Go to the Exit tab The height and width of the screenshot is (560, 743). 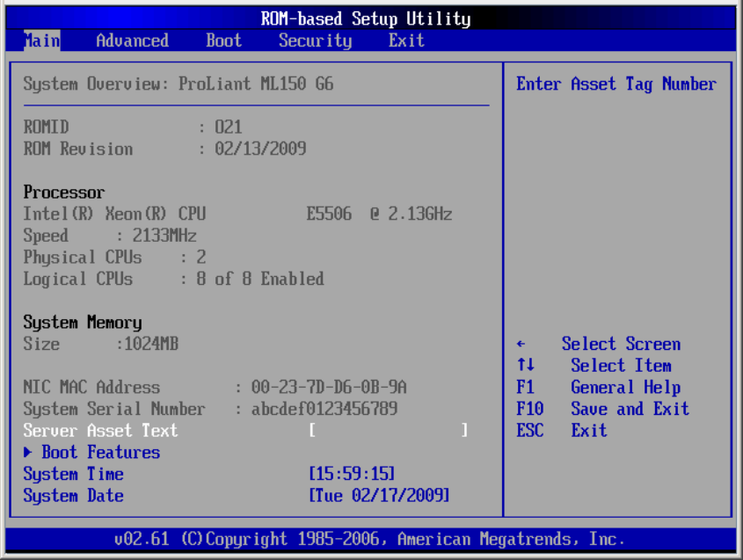tap(406, 40)
